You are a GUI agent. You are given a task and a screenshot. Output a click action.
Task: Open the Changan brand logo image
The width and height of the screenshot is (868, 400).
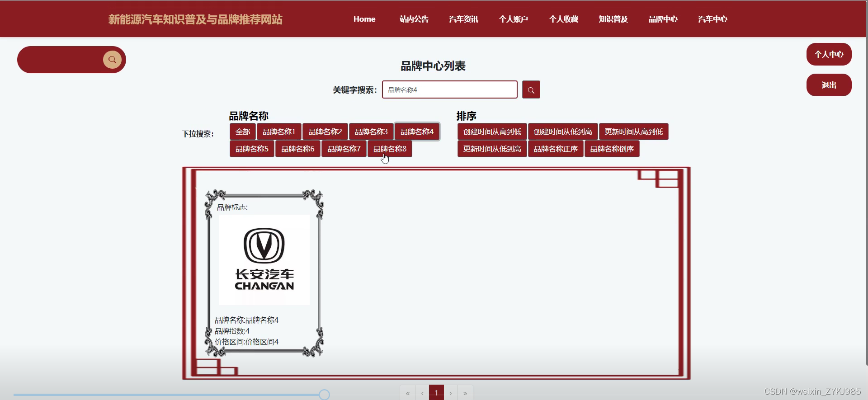pyautogui.click(x=264, y=260)
